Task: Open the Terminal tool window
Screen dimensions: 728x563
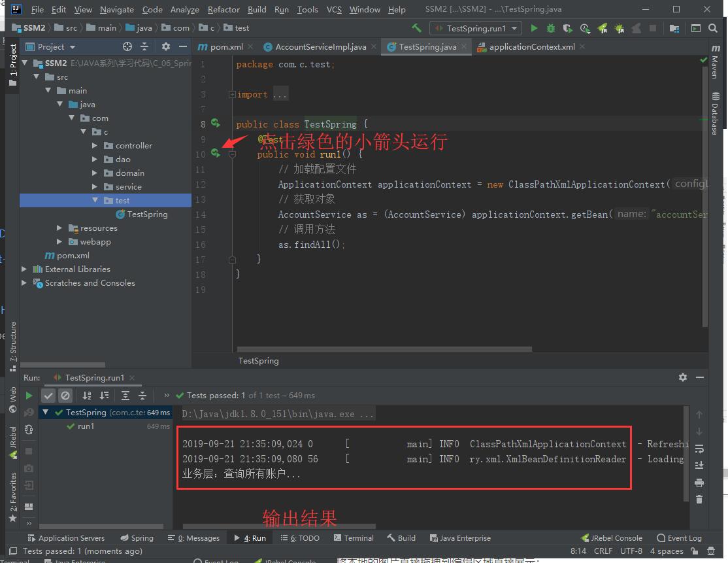Action: pos(354,537)
